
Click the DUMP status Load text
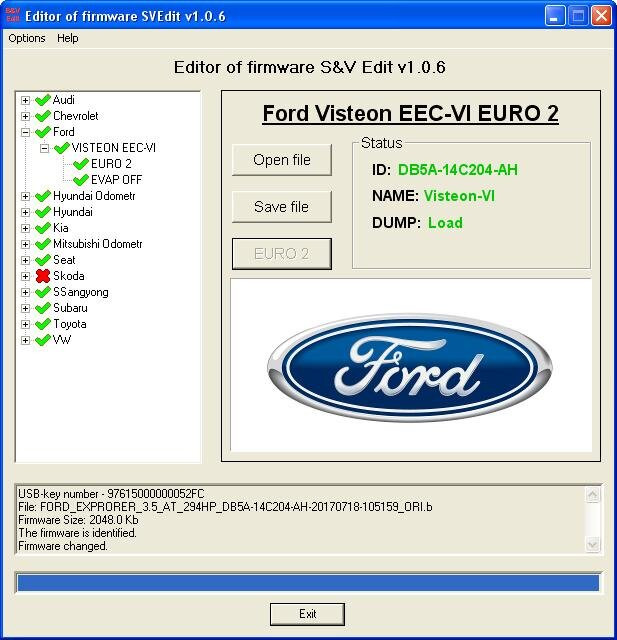445,223
